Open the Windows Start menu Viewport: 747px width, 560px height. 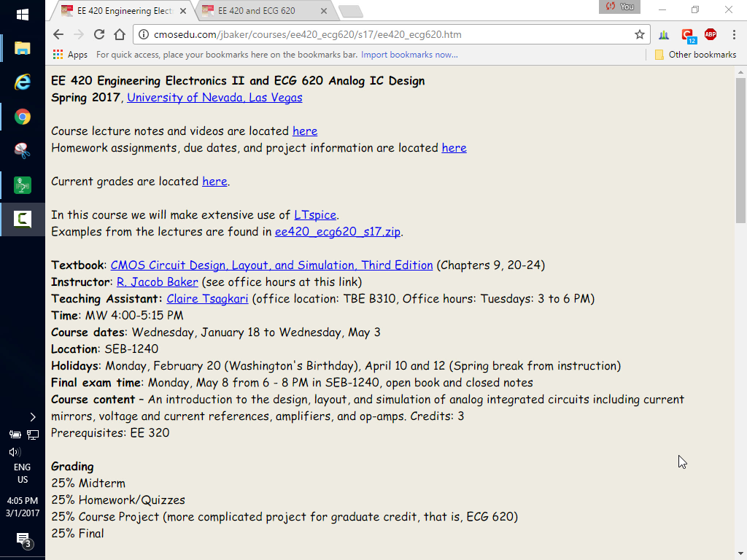pos(23,15)
